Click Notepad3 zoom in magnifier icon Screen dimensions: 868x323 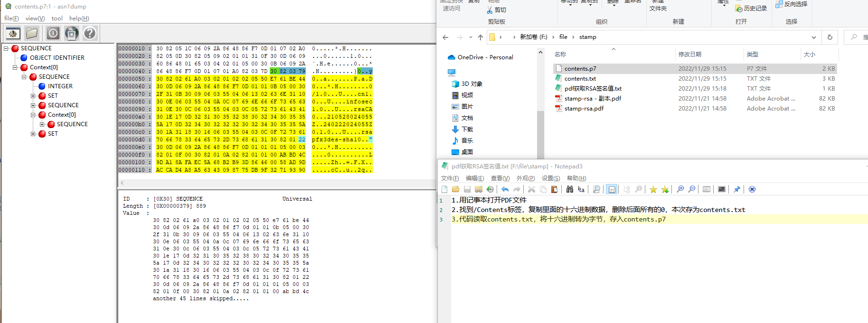[680, 189]
